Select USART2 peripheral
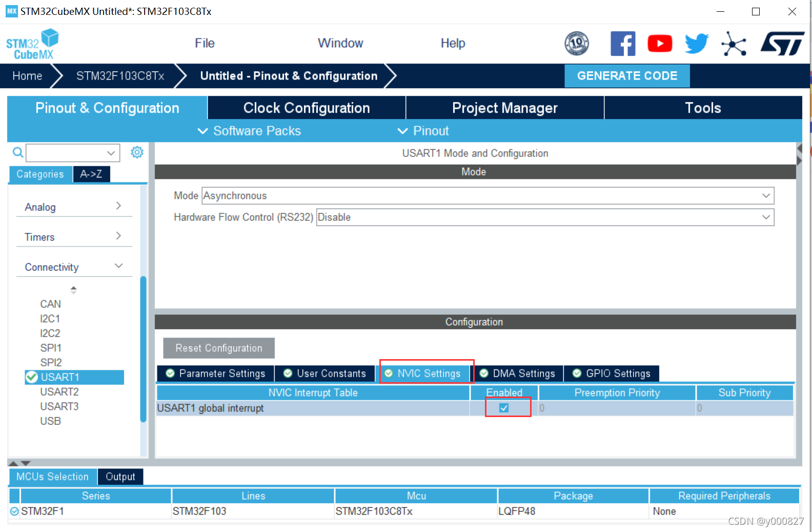The height and width of the screenshot is (532, 812). coord(59,391)
